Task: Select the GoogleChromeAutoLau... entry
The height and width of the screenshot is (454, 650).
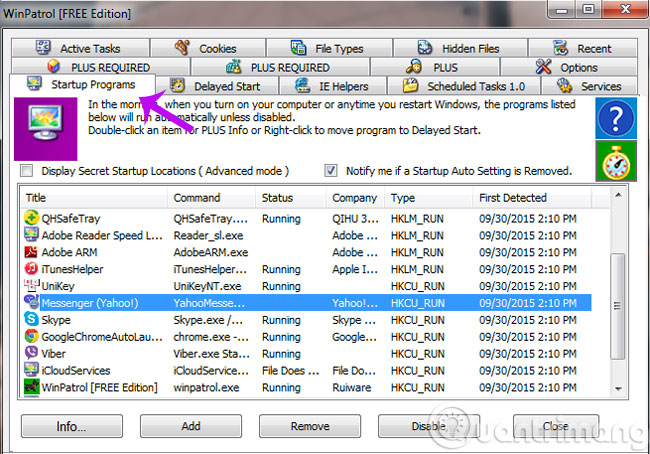Action: 102,337
